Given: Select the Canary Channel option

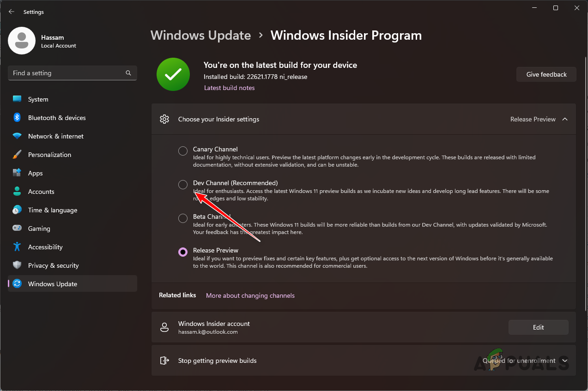Looking at the screenshot, I should click(x=182, y=150).
